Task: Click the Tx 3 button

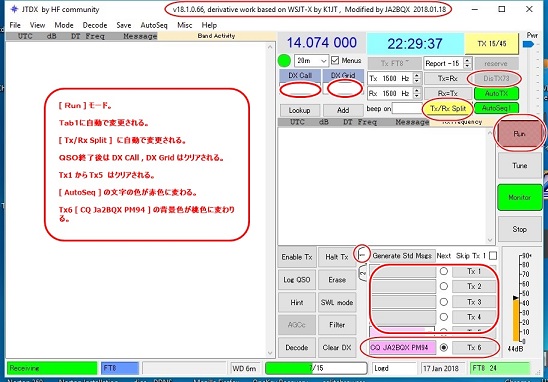Action: (474, 302)
